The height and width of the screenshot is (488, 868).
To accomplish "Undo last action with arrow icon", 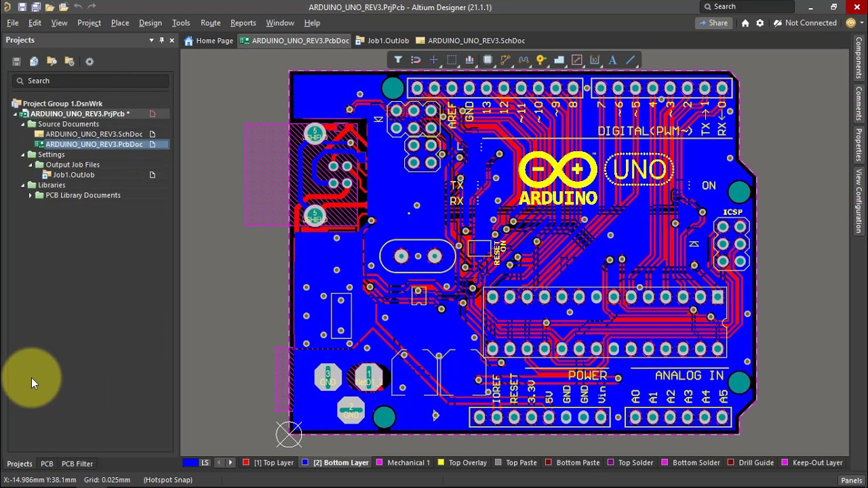I will 78,7.
